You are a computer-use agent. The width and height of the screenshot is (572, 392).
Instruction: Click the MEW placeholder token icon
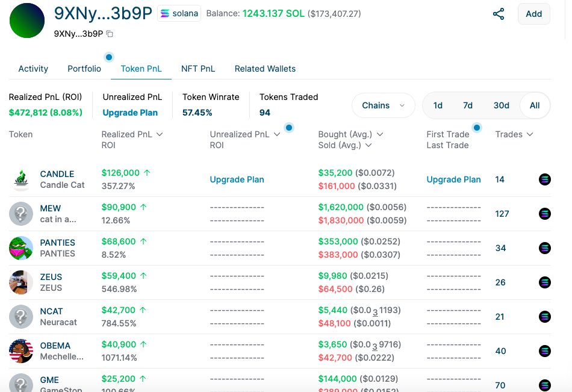(x=21, y=214)
